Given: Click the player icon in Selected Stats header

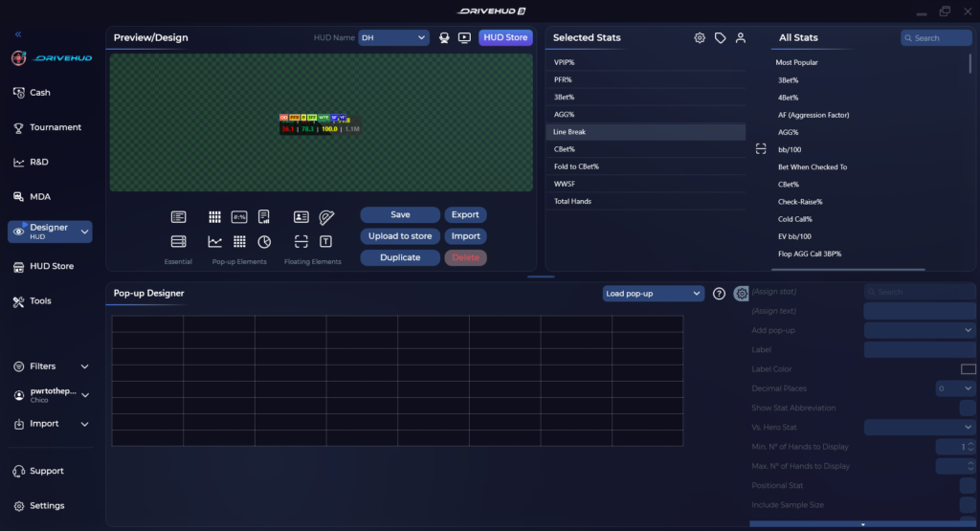Looking at the screenshot, I should 741,38.
